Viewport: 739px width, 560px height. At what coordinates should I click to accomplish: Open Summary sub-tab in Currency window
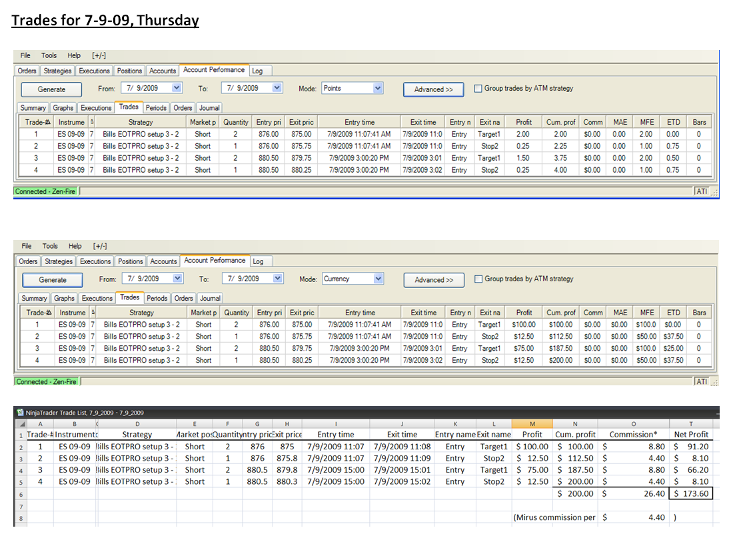click(x=34, y=299)
